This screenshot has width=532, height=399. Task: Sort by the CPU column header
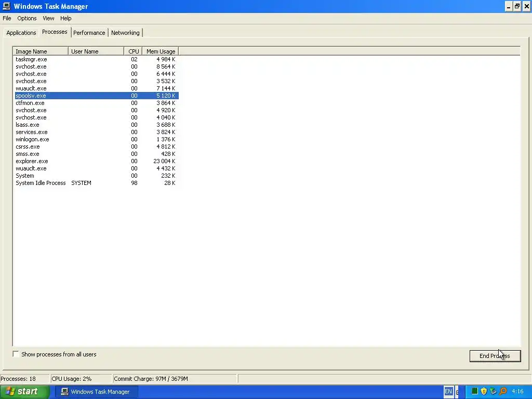point(134,51)
